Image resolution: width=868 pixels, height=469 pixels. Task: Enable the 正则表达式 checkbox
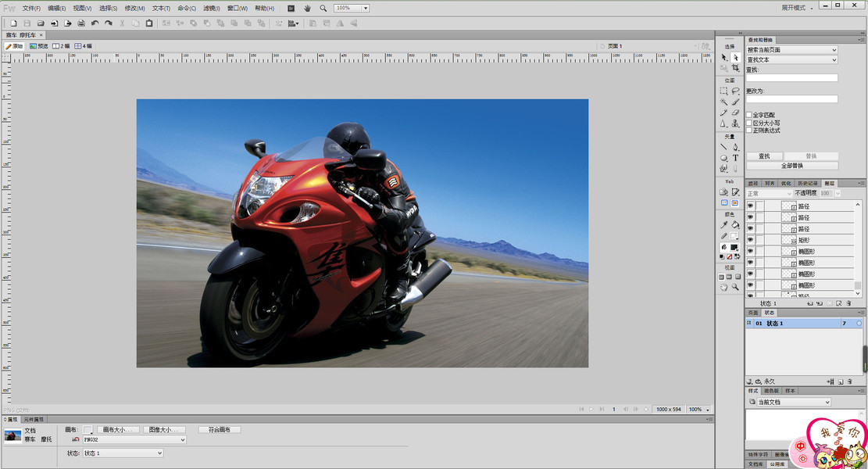749,131
